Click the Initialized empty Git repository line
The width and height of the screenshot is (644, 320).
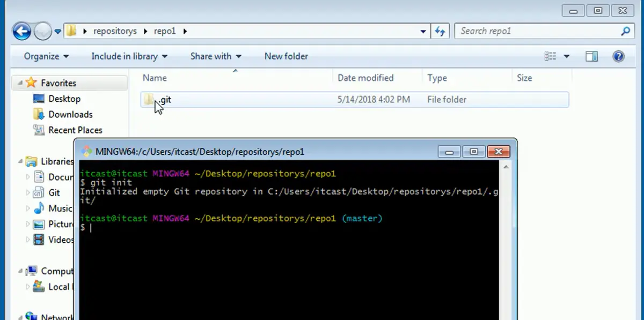tap(289, 196)
